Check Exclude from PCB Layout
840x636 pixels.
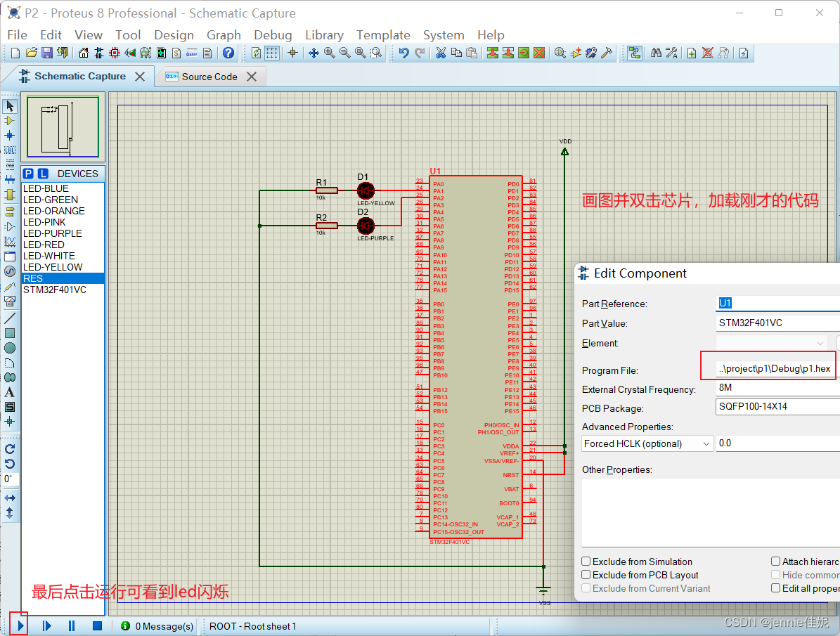pyautogui.click(x=586, y=575)
